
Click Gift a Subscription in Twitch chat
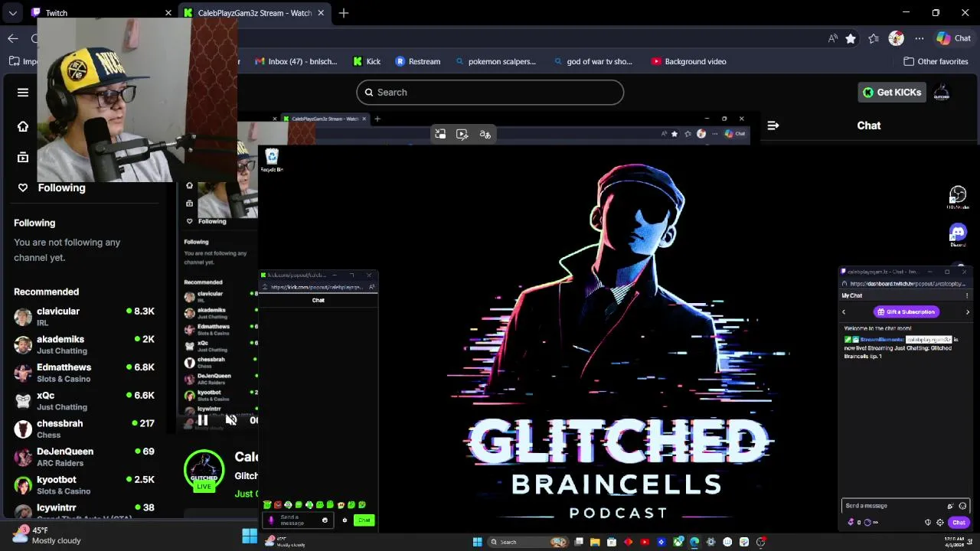(906, 311)
